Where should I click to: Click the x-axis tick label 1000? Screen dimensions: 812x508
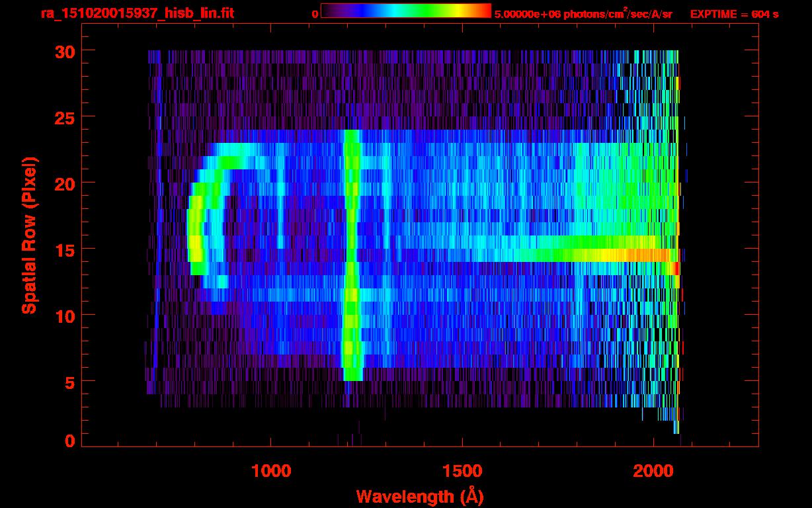pyautogui.click(x=271, y=471)
